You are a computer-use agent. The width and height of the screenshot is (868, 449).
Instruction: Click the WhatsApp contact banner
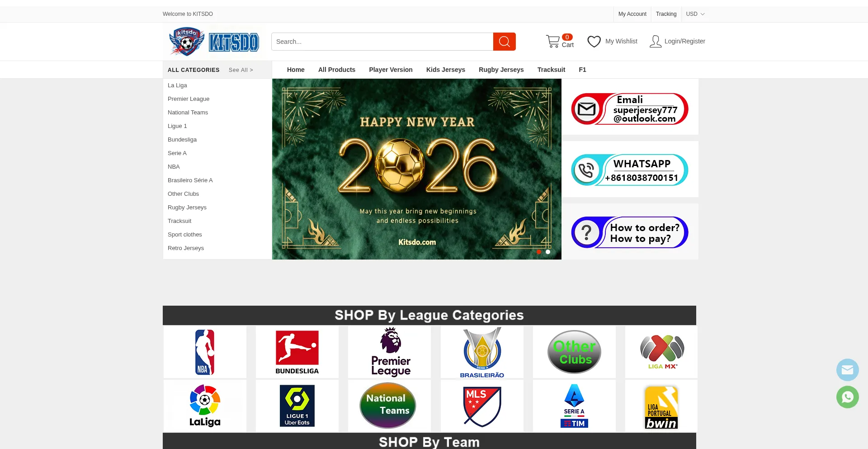click(x=630, y=170)
